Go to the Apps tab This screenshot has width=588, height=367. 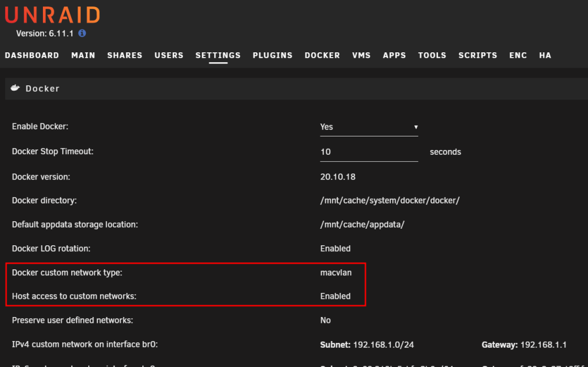(x=394, y=55)
